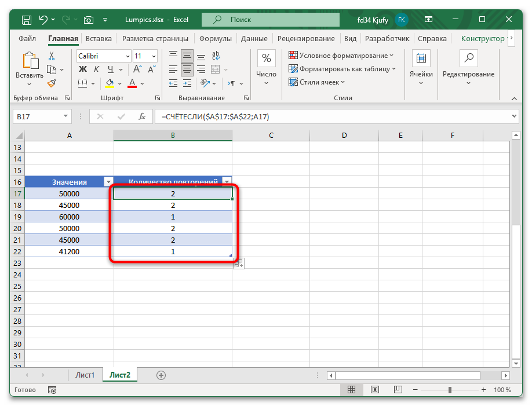Open the filter dropdown on Значения column
Screen dimensions: 532x406
coord(108,181)
